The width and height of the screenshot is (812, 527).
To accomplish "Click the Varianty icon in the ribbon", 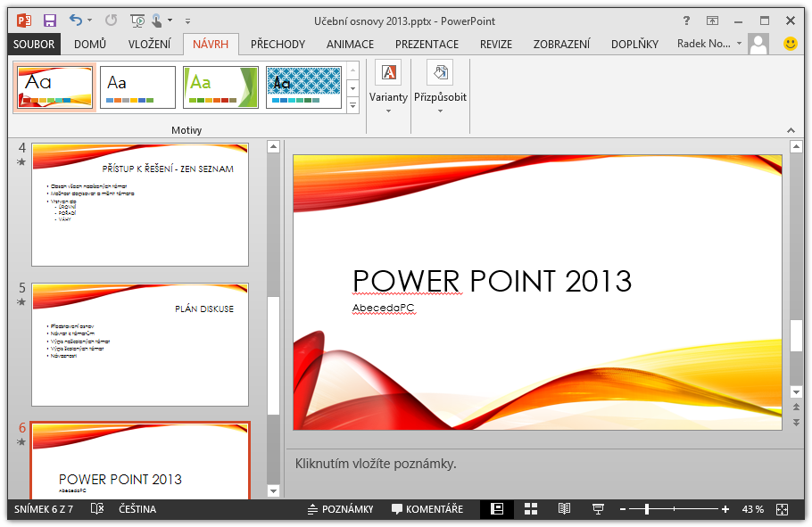I will click(388, 72).
